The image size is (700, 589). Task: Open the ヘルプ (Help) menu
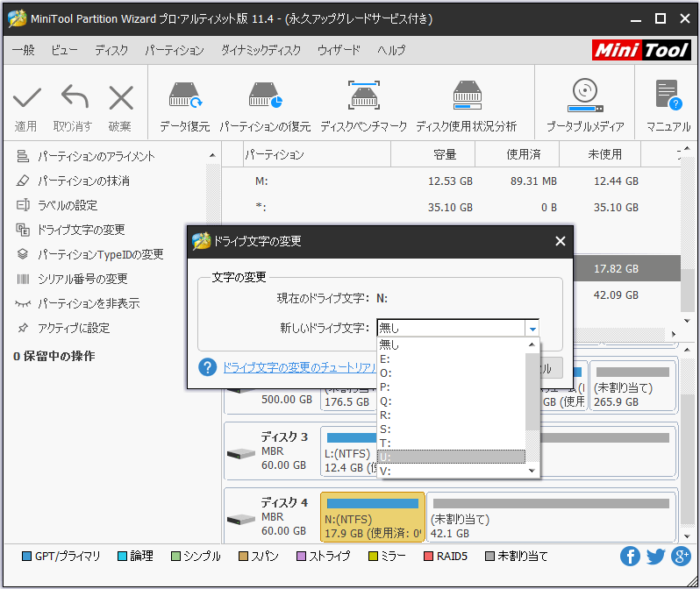(391, 50)
